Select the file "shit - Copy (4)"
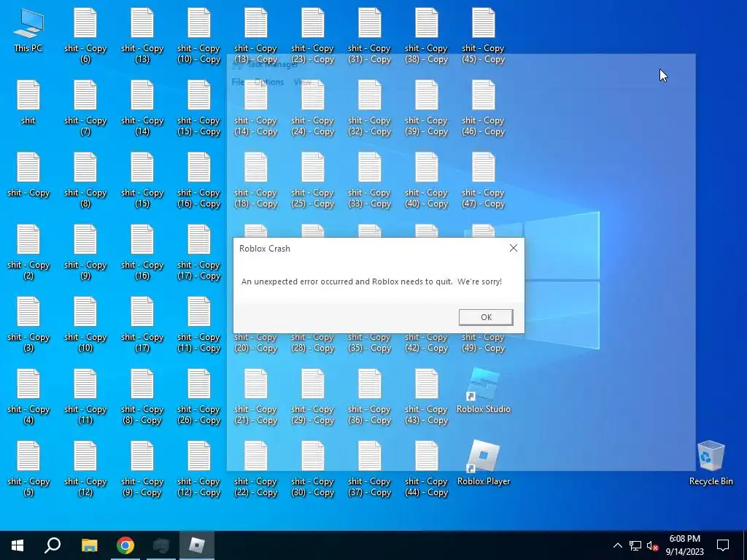Image resolution: width=747 pixels, height=560 pixels. 28,397
